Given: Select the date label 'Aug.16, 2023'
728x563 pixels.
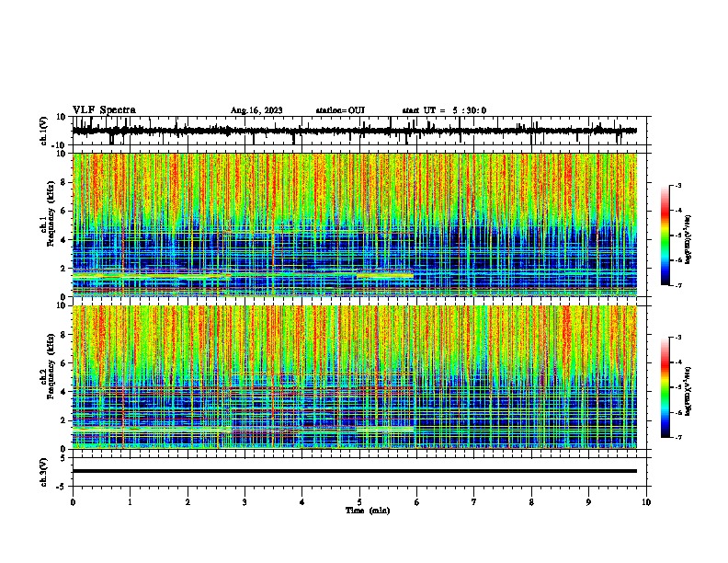Looking at the screenshot, I should (256, 110).
